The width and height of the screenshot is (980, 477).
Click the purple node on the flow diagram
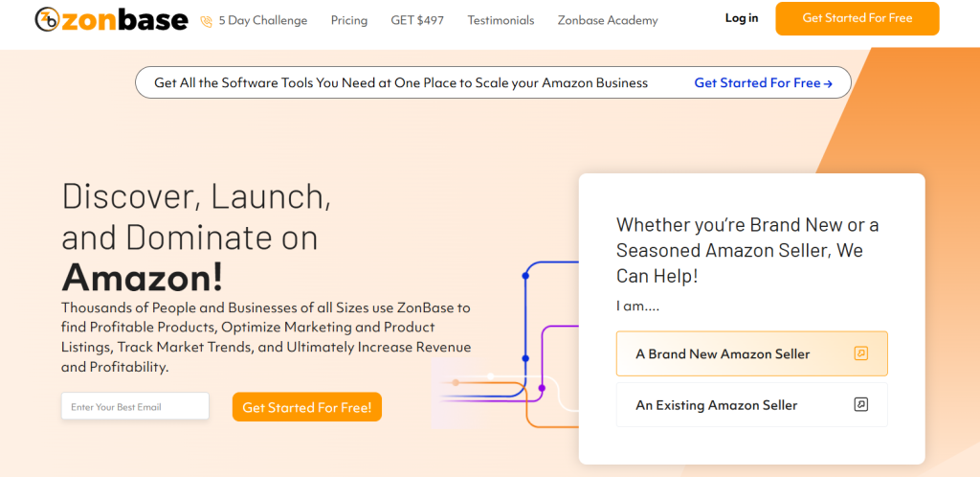pos(542,388)
